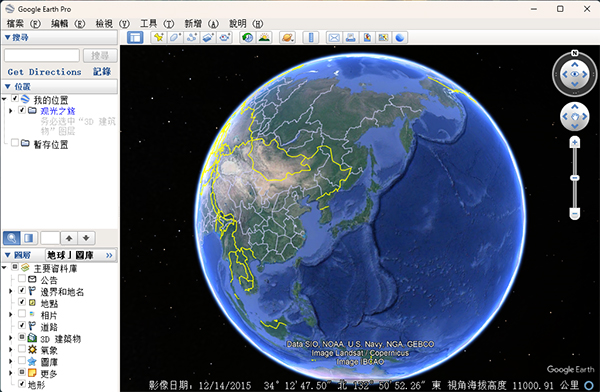Select the Add Path tool

click(x=192, y=38)
